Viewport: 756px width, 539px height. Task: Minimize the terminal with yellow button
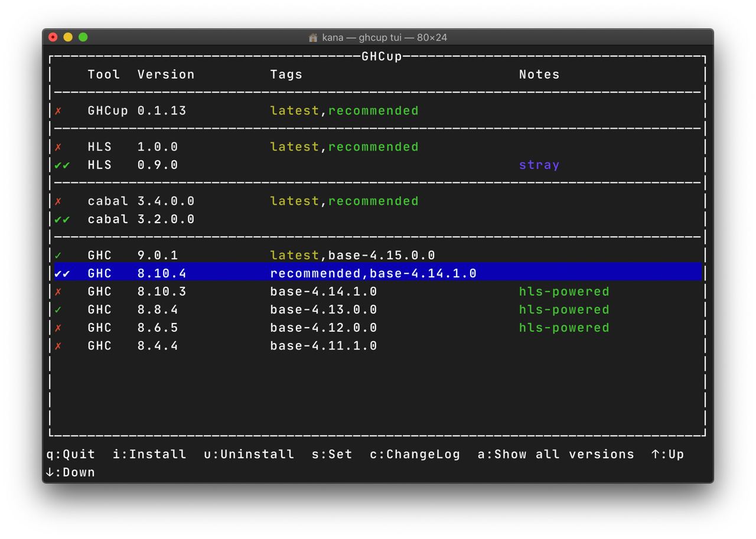click(68, 37)
